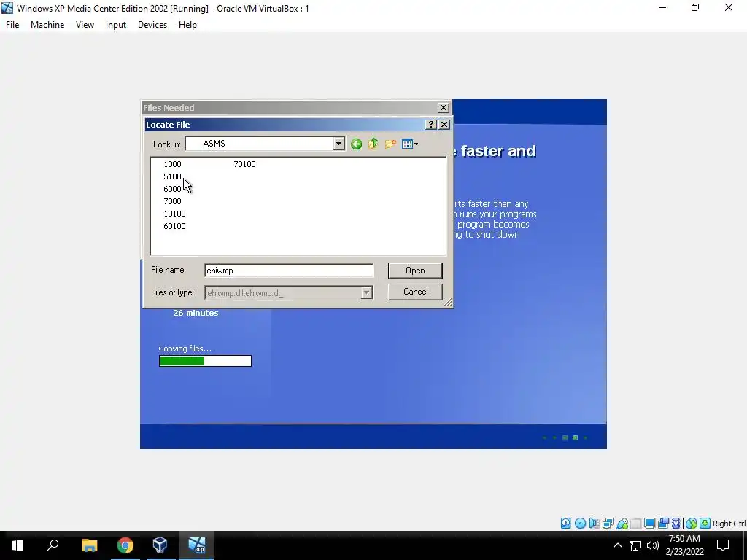Click the audio status icon in VirtualBox
747x560 pixels.
tap(594, 524)
